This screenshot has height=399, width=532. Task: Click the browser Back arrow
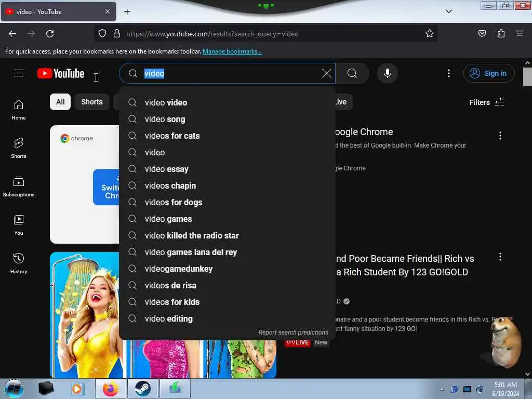[x=12, y=34]
